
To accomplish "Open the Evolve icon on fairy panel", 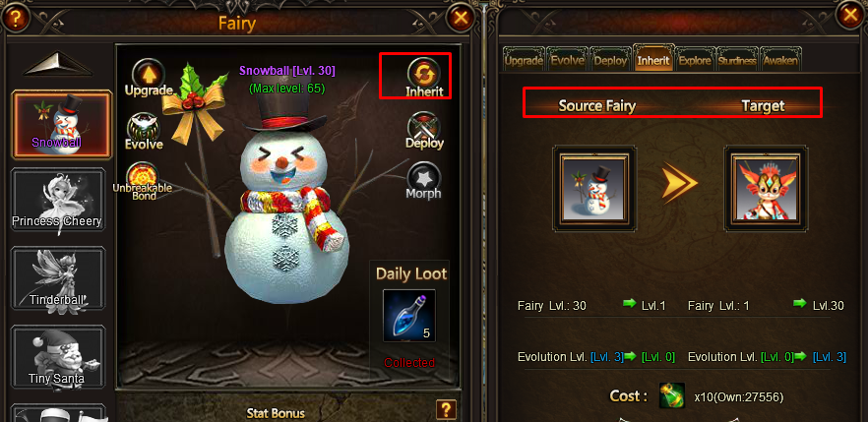I will tap(144, 127).
